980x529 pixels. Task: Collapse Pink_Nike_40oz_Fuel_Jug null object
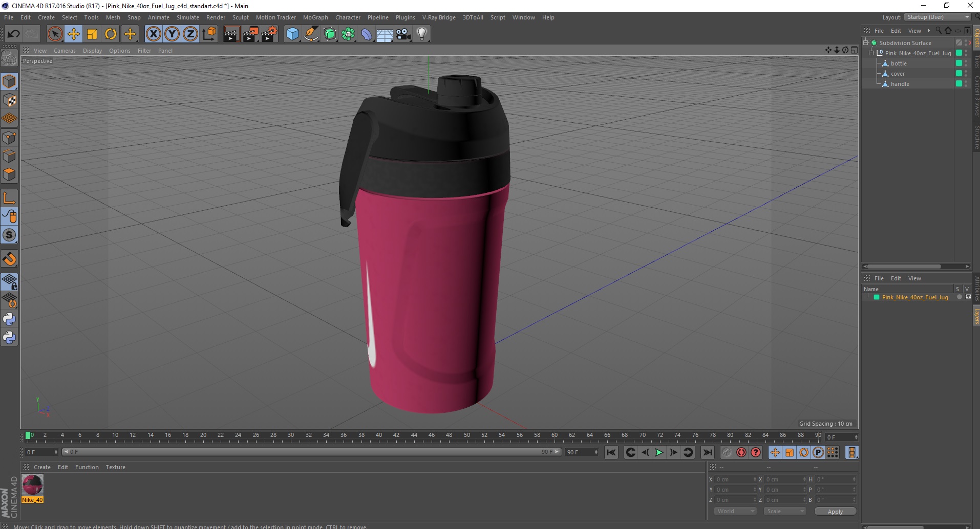tap(871, 53)
